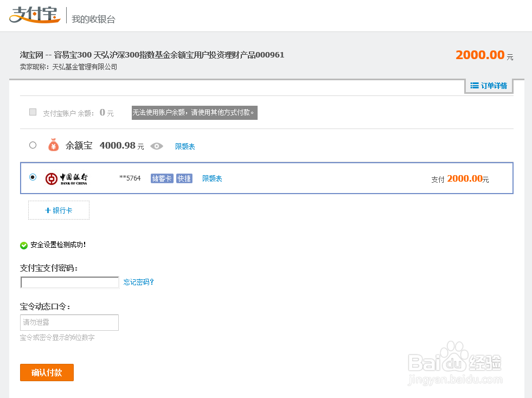Click the 支付 2000.00元 amount in card row
The width and height of the screenshot is (532, 398).
(460, 179)
